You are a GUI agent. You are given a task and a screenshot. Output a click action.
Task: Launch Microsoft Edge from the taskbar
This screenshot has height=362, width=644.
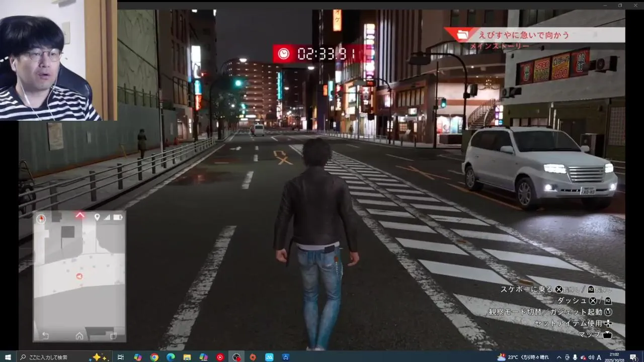(x=171, y=357)
